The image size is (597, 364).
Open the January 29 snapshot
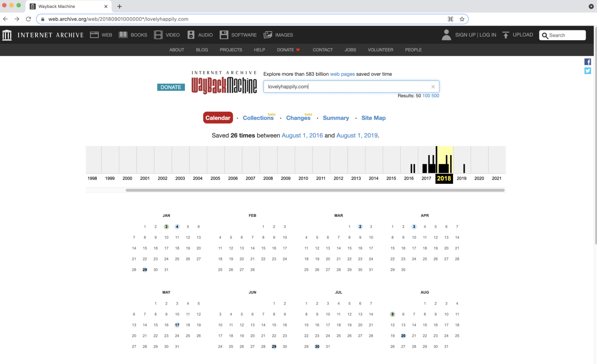(145, 270)
